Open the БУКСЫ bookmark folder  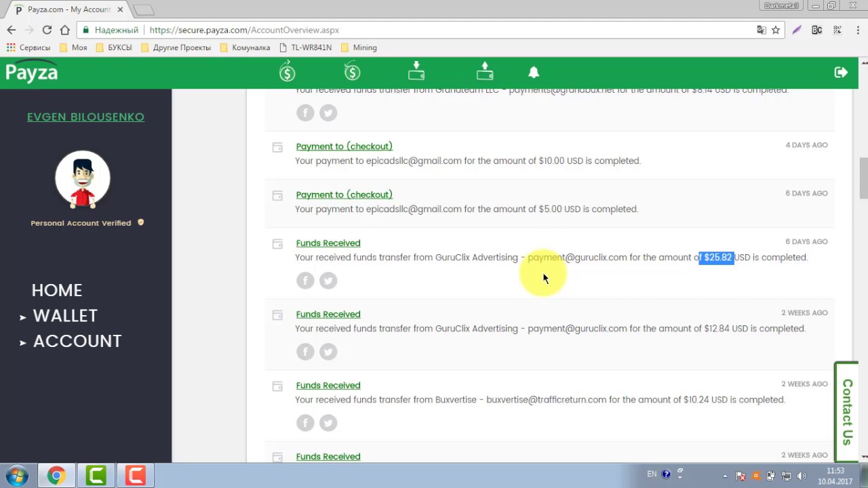tap(114, 47)
